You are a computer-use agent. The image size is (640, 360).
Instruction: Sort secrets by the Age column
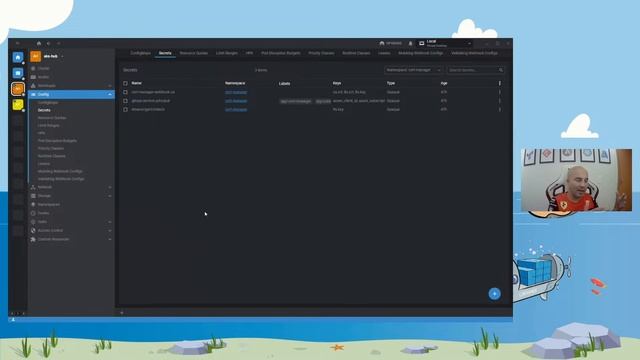pos(444,83)
